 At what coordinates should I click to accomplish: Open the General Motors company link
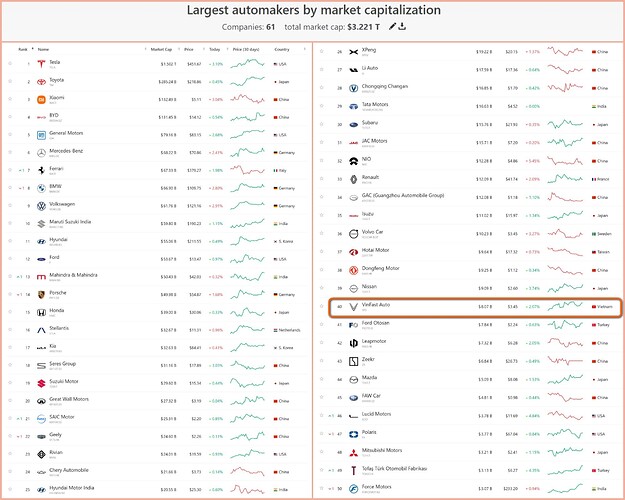(63, 133)
